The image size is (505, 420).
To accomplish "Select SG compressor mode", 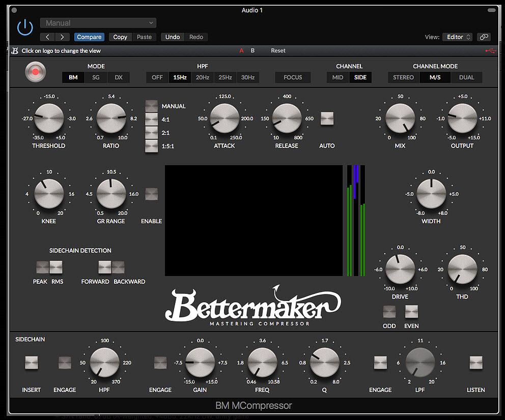I will tap(96, 77).
